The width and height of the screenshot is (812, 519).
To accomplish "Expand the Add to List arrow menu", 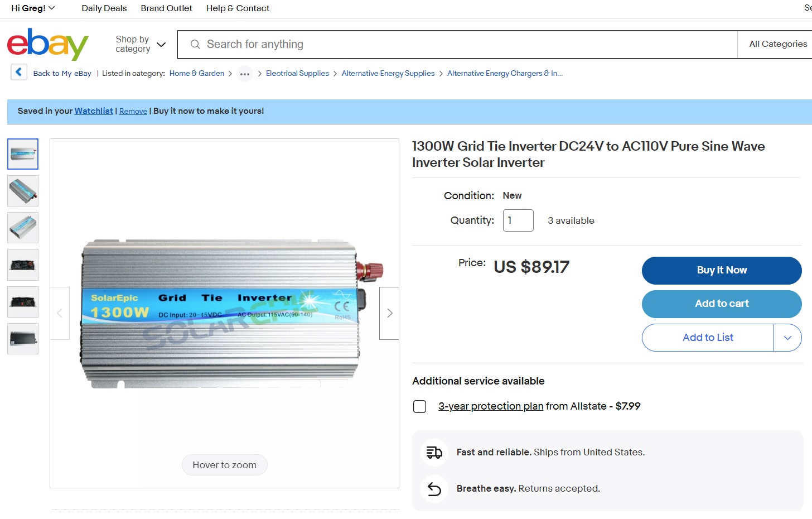I will click(x=787, y=338).
